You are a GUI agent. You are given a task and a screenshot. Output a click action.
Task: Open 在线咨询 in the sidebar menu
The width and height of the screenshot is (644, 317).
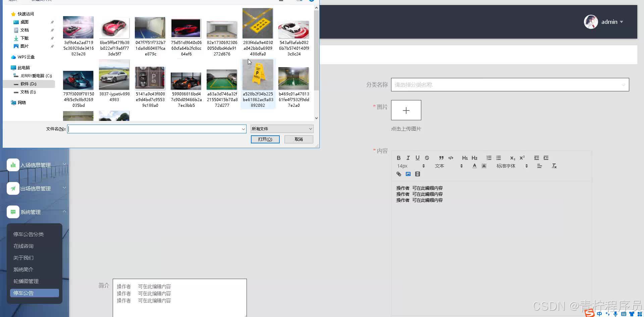click(x=23, y=246)
